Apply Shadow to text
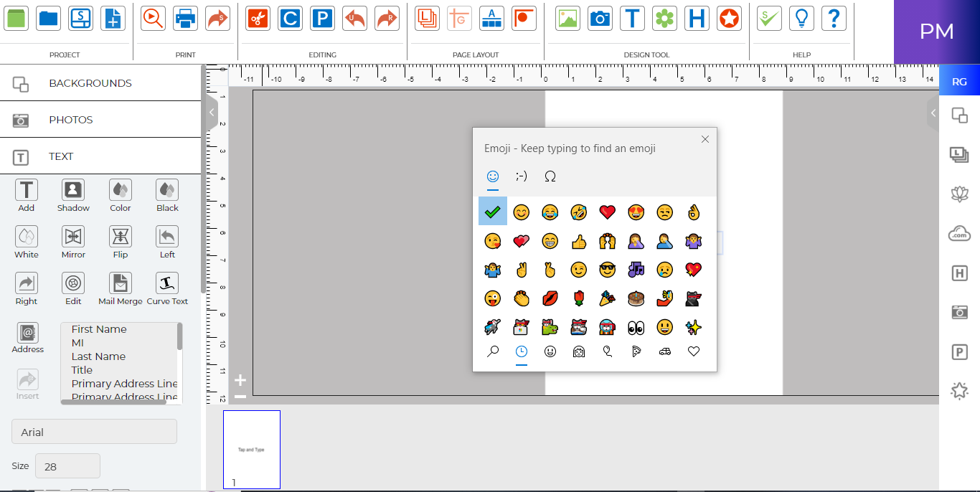Screen dimensions: 980x492 click(73, 196)
